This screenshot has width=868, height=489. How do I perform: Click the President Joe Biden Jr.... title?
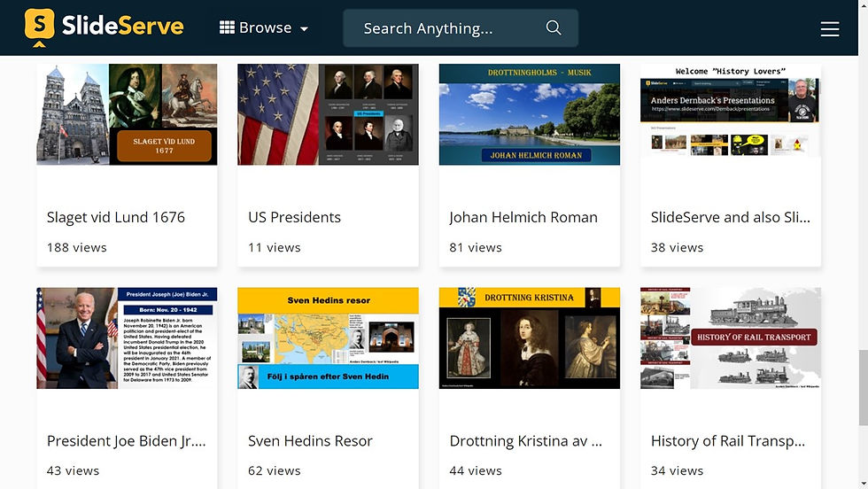click(126, 441)
